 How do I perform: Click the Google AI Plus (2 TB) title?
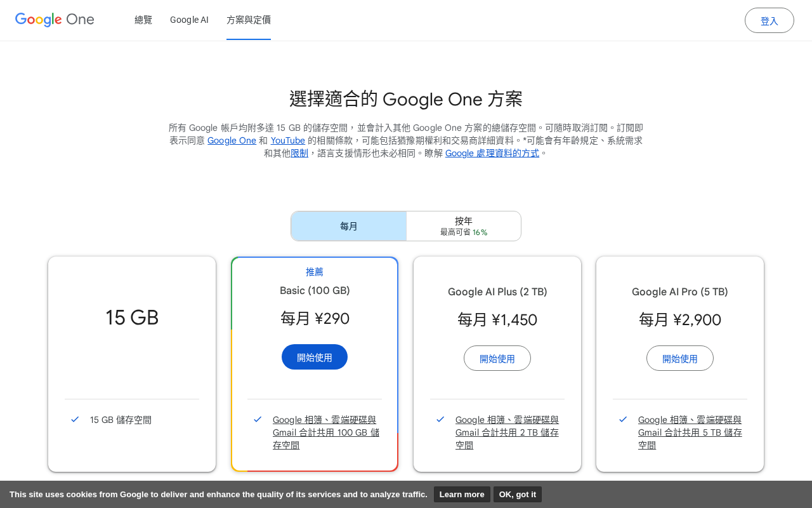pyautogui.click(x=497, y=291)
